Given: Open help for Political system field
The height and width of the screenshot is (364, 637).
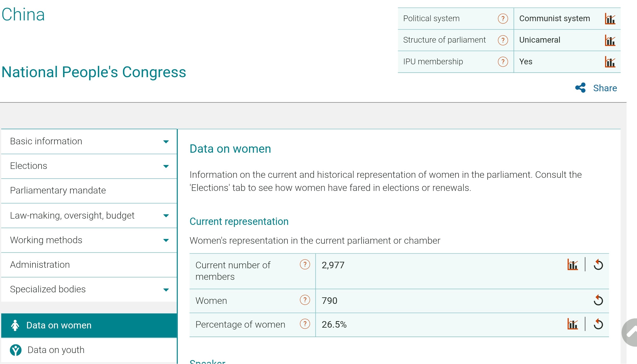Looking at the screenshot, I should coord(503,19).
